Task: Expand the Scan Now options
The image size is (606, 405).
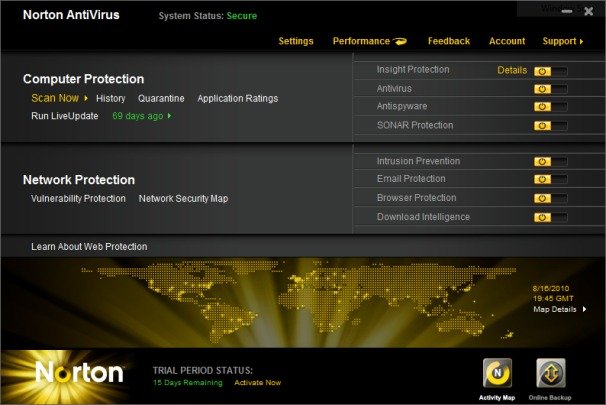Action: (x=87, y=99)
